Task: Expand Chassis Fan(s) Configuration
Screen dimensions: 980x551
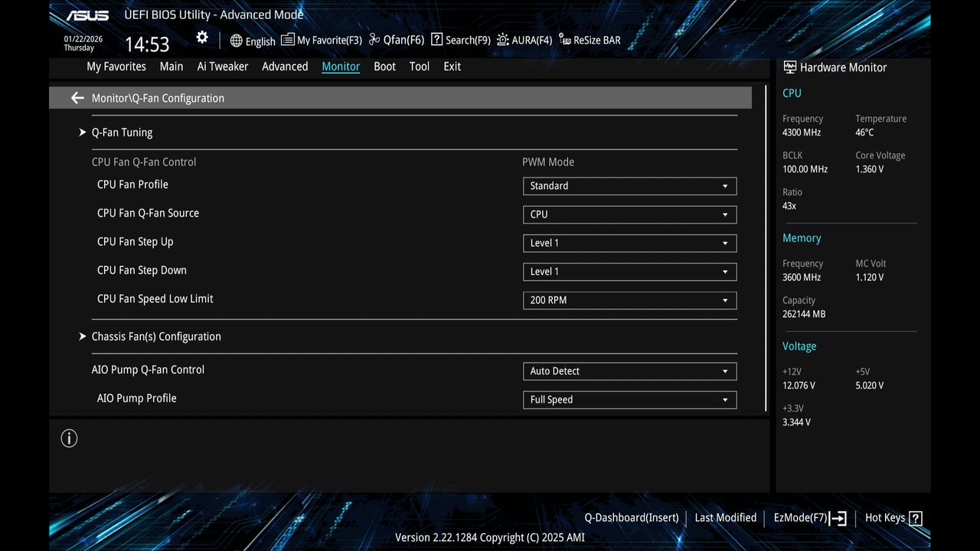Action: [x=156, y=336]
